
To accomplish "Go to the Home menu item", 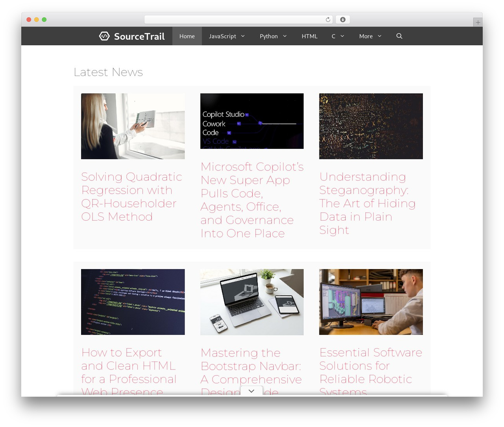I will click(187, 36).
